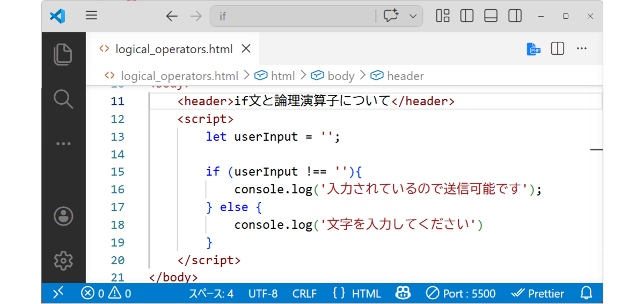Viewport: 644px width, 304px height.
Task: Show additional views ellipsis in activity bar
Action: 63,143
